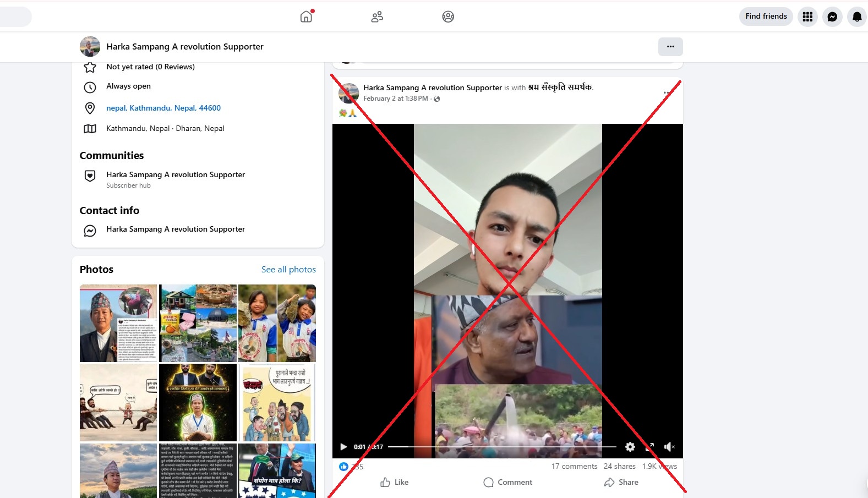Go to Facebook Home feed icon
868x498 pixels.
pos(306,17)
